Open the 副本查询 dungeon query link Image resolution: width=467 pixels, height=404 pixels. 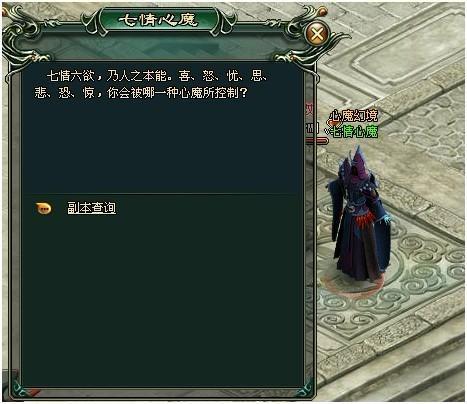92,208
